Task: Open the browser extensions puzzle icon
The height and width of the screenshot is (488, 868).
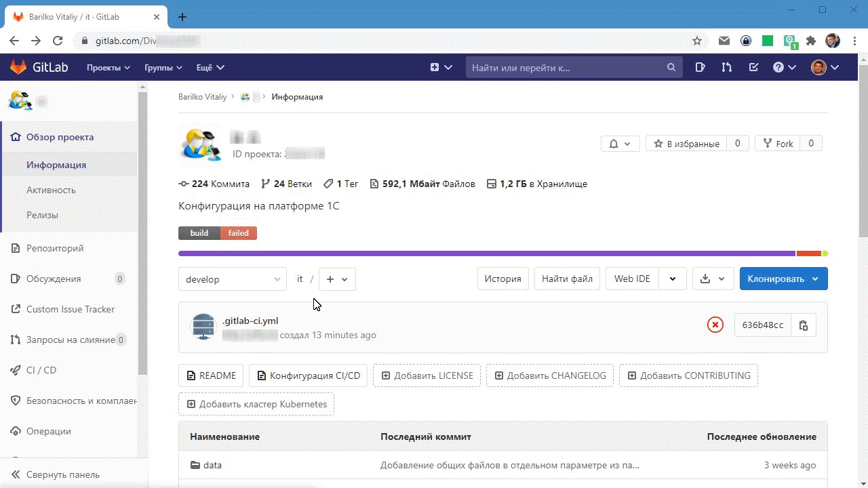Action: click(810, 41)
